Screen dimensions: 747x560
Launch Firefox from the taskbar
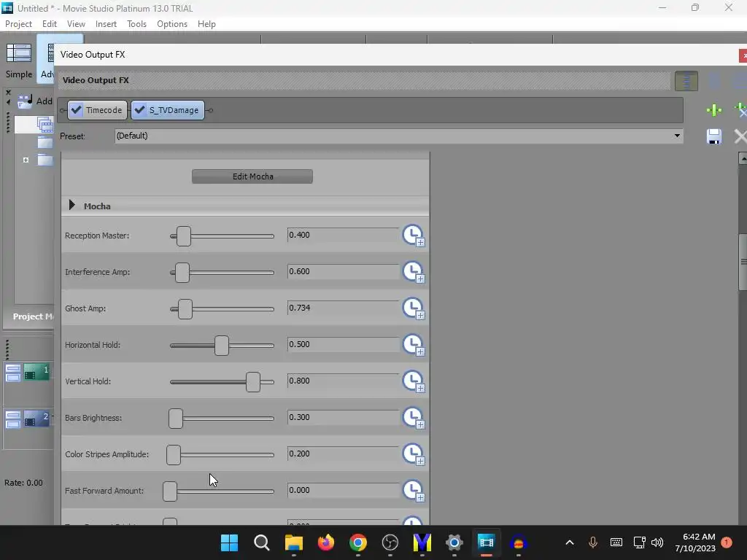point(326,542)
